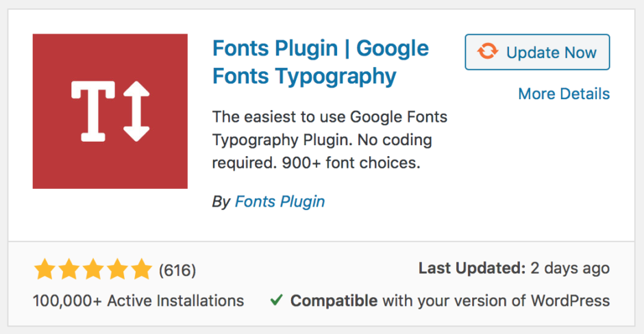Click the Last Updated: 2 days ago text
Viewport: 644px width, 334px height.
pos(515,268)
